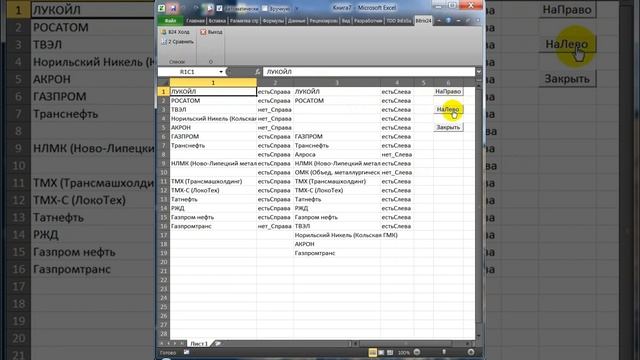Switch to the Данные ribbon tab
This screenshot has height=360, width=640.
tap(296, 20)
